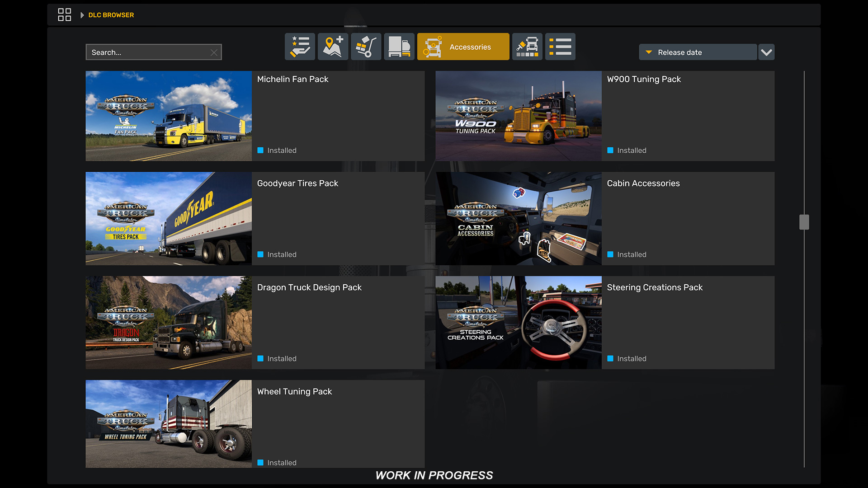868x488 pixels.
Task: Select the map expansions category icon
Action: coord(333,47)
